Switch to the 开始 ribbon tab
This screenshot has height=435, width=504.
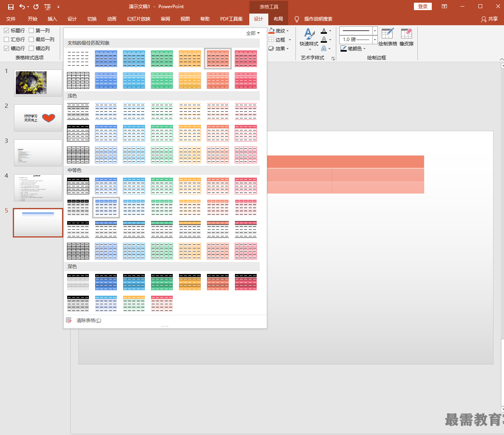pyautogui.click(x=33, y=19)
